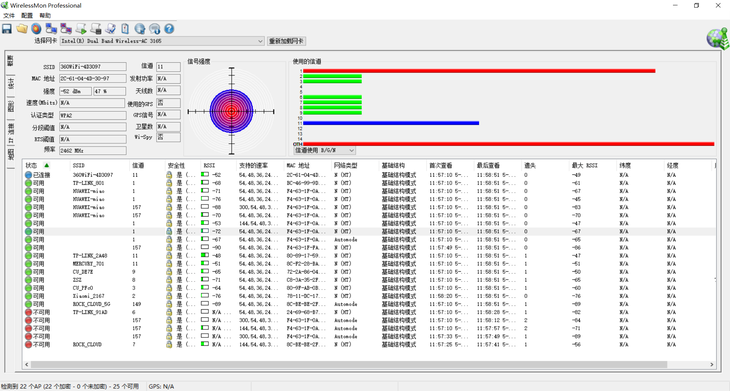The width and height of the screenshot is (730, 391).
Task: Click the document with green arrow toolbar icon
Action: 81,29
